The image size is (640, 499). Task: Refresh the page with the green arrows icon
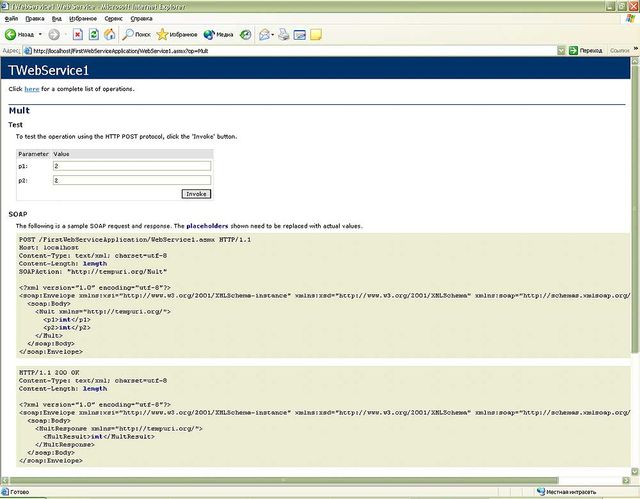[94, 35]
